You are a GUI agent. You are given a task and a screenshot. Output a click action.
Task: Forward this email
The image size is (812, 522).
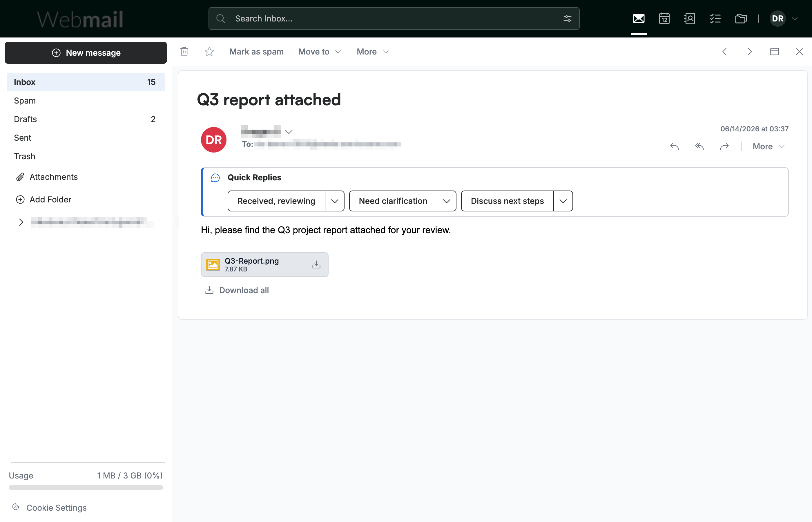coord(724,146)
